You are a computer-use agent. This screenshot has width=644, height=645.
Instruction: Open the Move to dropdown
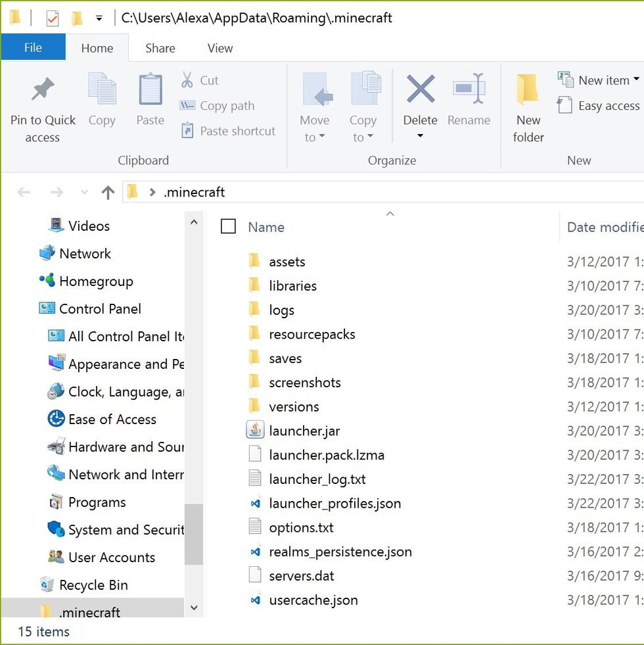click(314, 137)
